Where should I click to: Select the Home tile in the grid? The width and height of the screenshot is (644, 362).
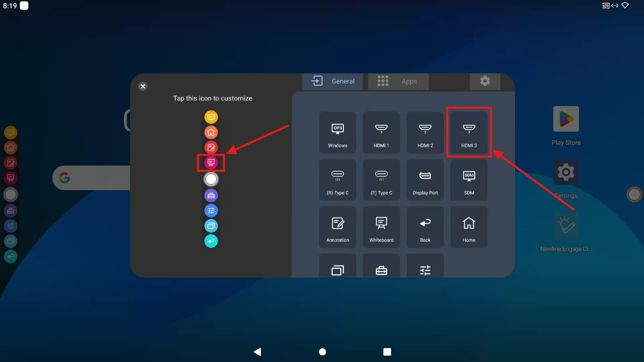469,227
